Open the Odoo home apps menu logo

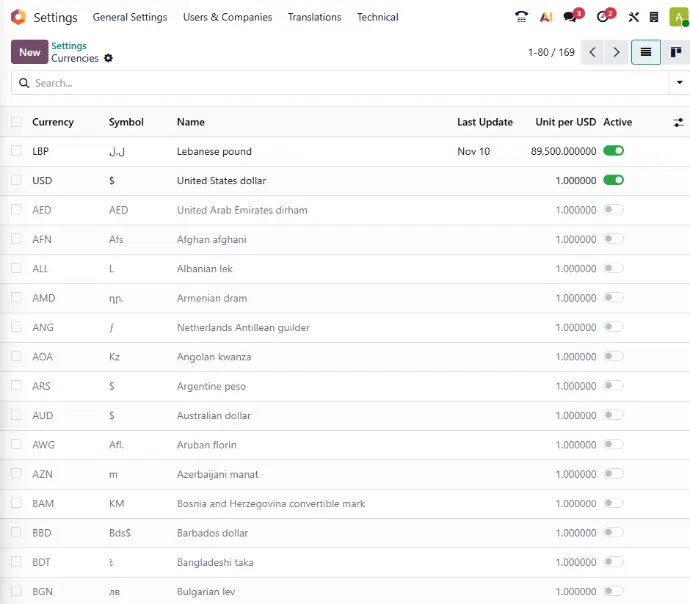(x=18, y=17)
